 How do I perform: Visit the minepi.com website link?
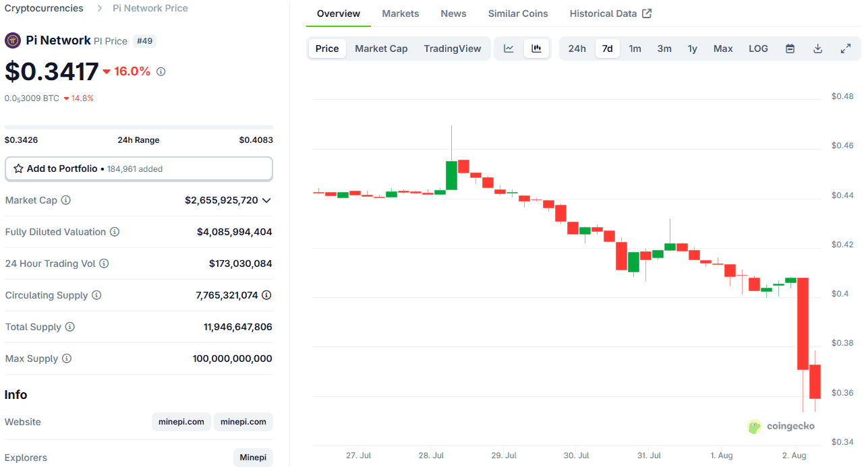click(181, 421)
